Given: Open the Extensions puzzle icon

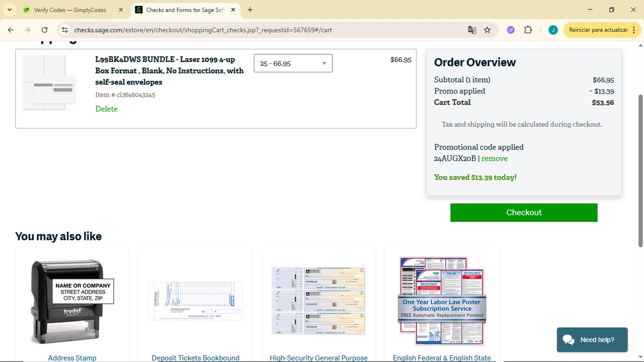Looking at the screenshot, I should point(528,30).
